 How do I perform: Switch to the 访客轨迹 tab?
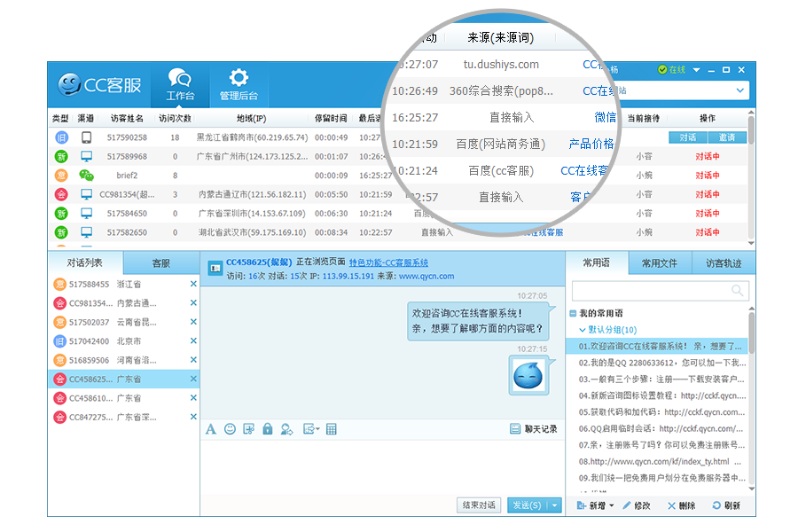[x=724, y=262]
